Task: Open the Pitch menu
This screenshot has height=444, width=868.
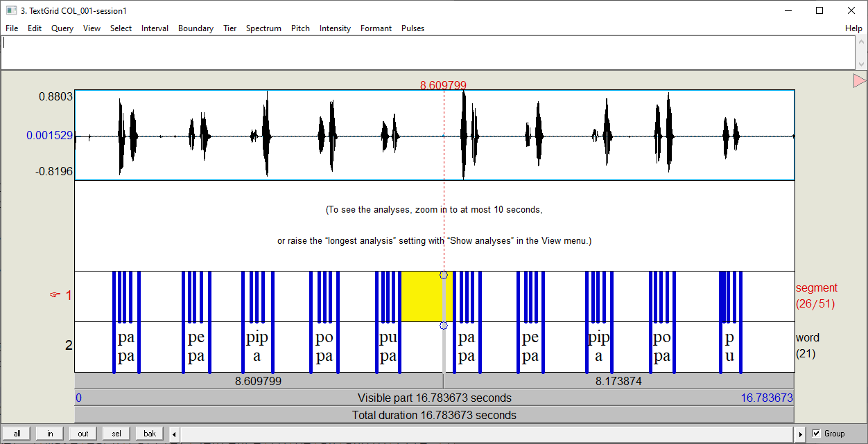Action: point(300,28)
